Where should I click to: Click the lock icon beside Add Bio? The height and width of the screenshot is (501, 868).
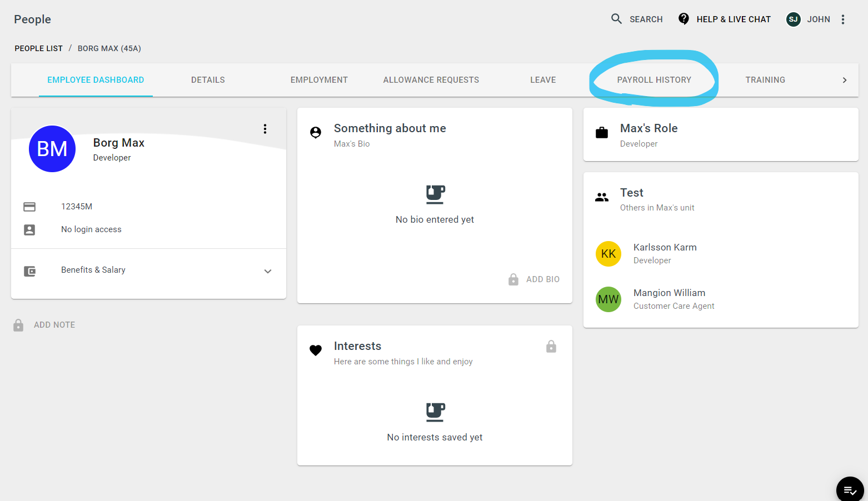(513, 279)
